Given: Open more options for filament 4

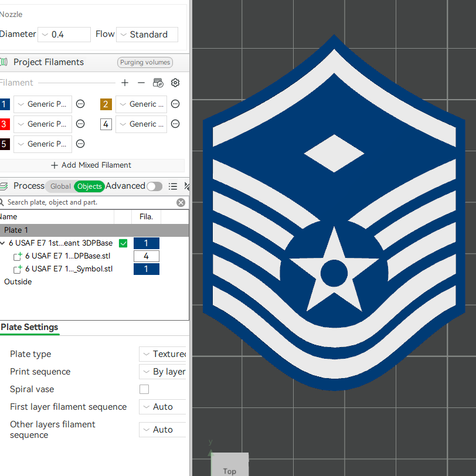Looking at the screenshot, I should pos(175,124).
